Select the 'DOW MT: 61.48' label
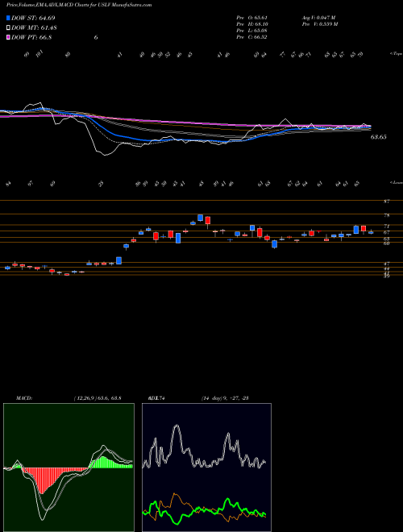Screen dimensions: 403x532 click(34, 28)
